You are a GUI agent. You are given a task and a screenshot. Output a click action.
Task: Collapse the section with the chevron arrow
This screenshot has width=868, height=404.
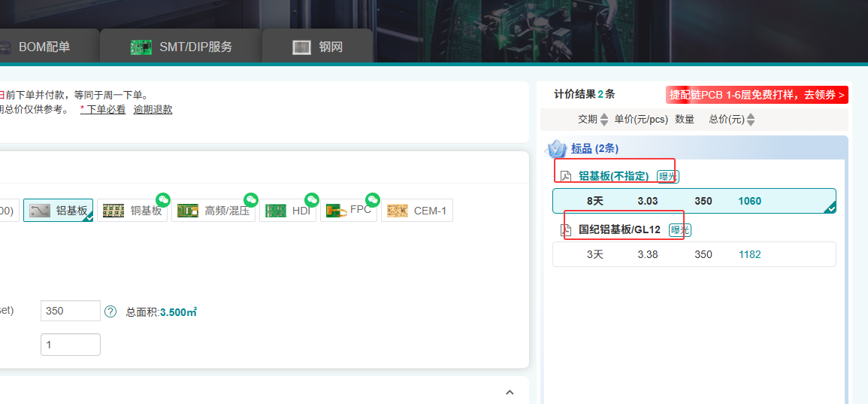tap(510, 393)
